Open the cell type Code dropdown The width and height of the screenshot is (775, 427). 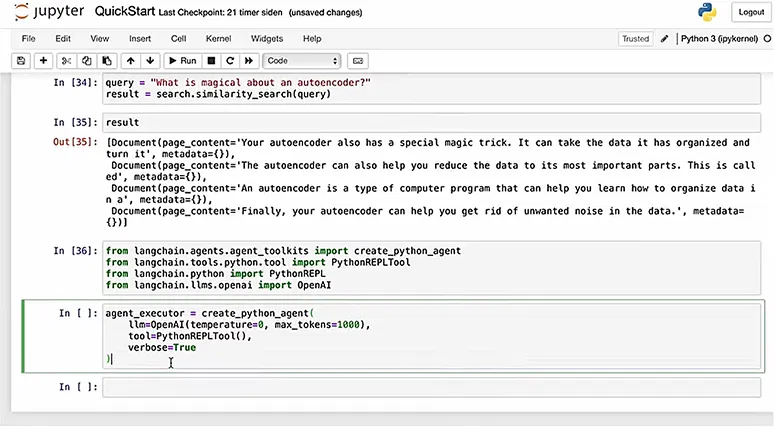tap(303, 61)
